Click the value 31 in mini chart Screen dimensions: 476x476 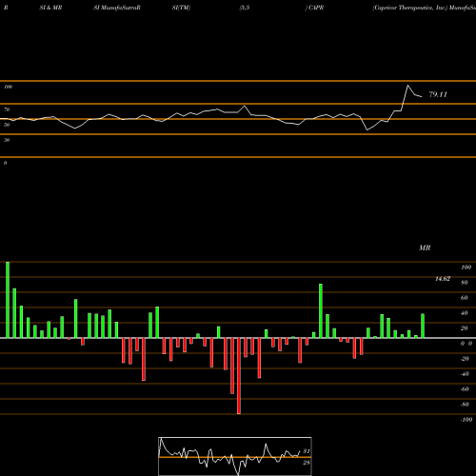307,451
